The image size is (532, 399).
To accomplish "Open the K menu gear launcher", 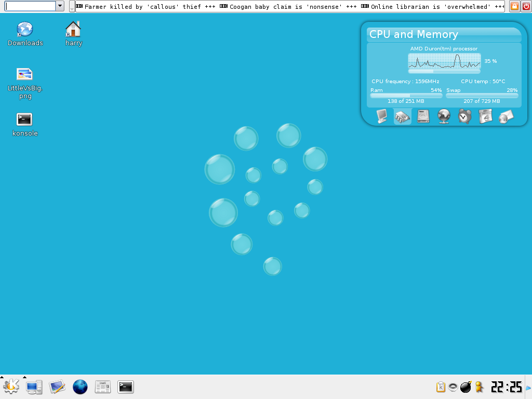I will coord(11,387).
